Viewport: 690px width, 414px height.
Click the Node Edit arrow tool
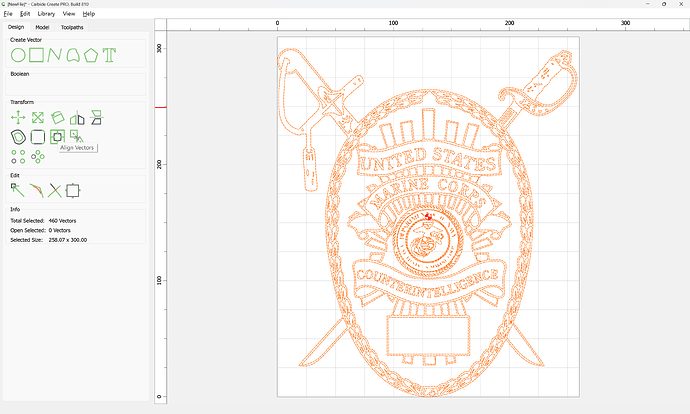[18, 191]
